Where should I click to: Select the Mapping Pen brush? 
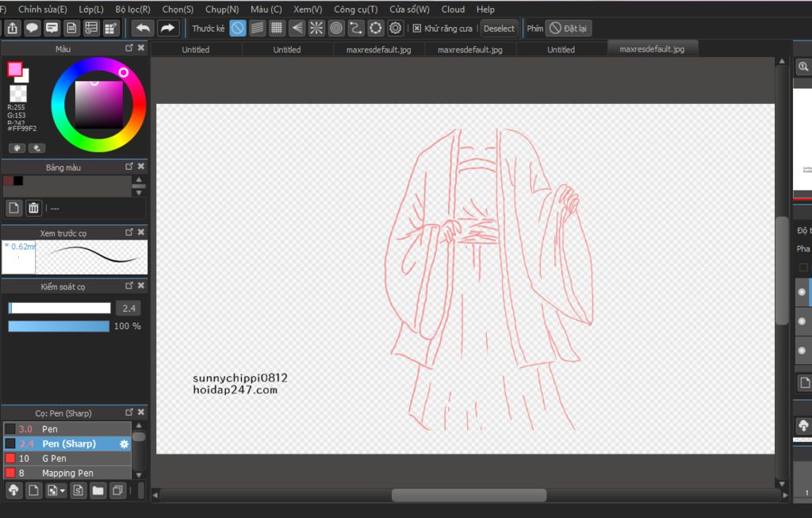(67, 473)
